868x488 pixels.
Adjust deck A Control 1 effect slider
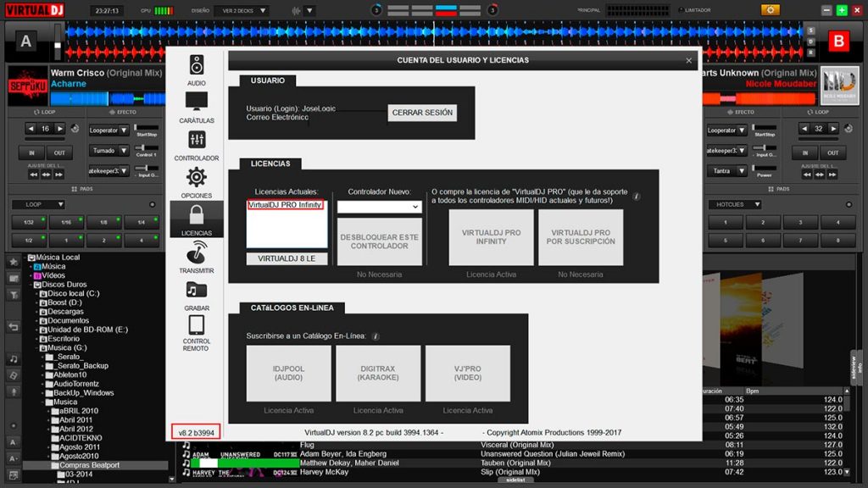pyautogui.click(x=146, y=147)
